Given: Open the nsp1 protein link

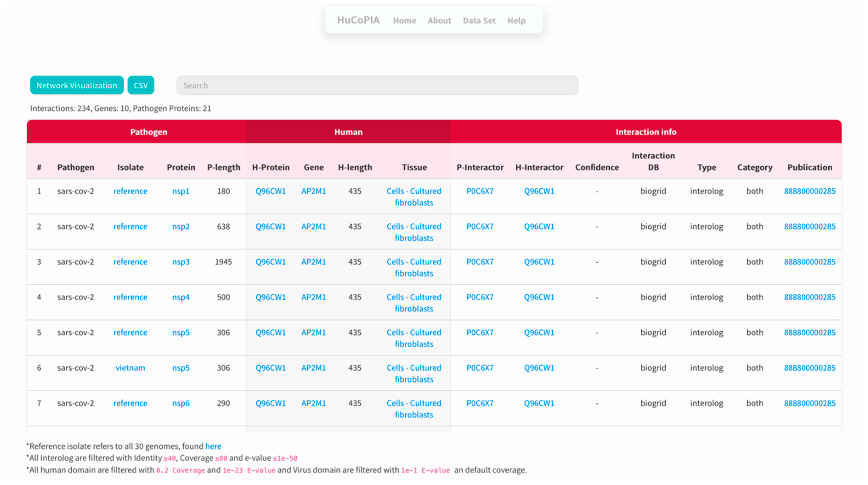Looking at the screenshot, I should point(181,191).
